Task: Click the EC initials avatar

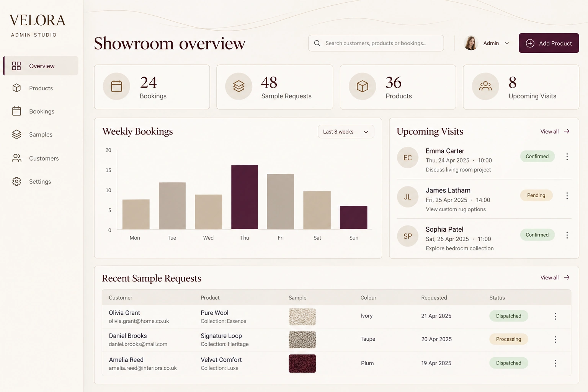Action: pyautogui.click(x=408, y=158)
